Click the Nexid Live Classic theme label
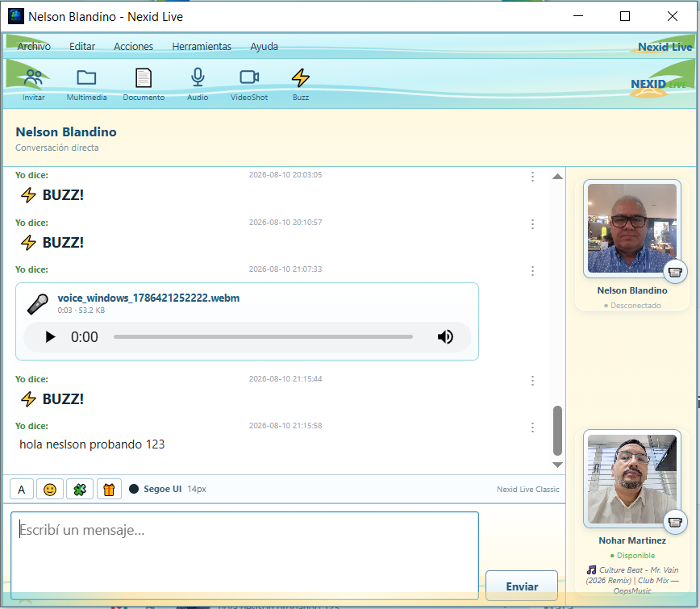 pyautogui.click(x=527, y=490)
